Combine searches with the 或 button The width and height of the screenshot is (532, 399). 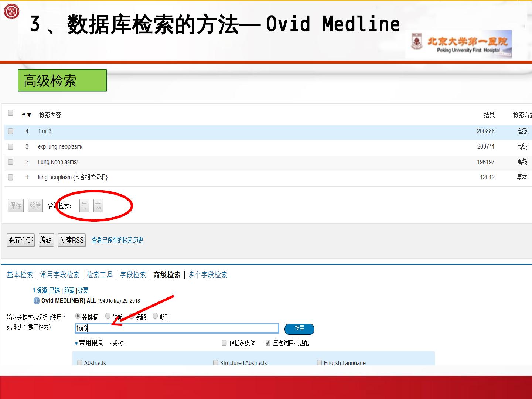coord(98,206)
